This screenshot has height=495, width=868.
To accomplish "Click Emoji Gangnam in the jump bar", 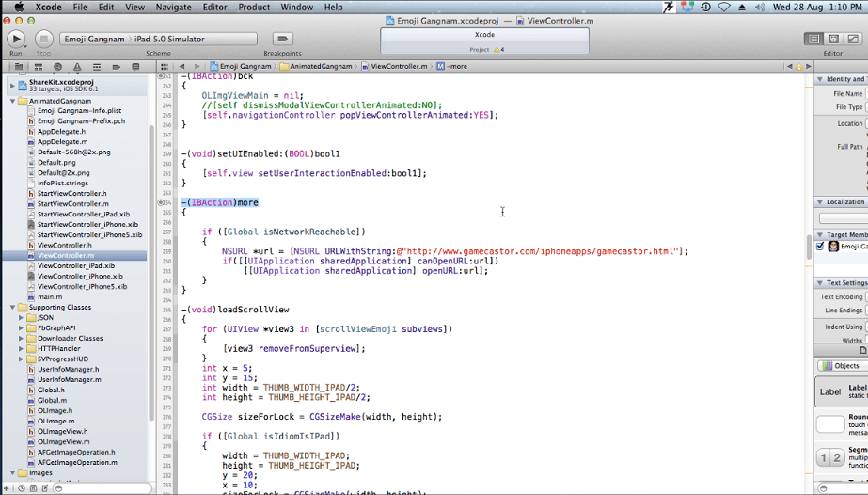I will 241,67.
